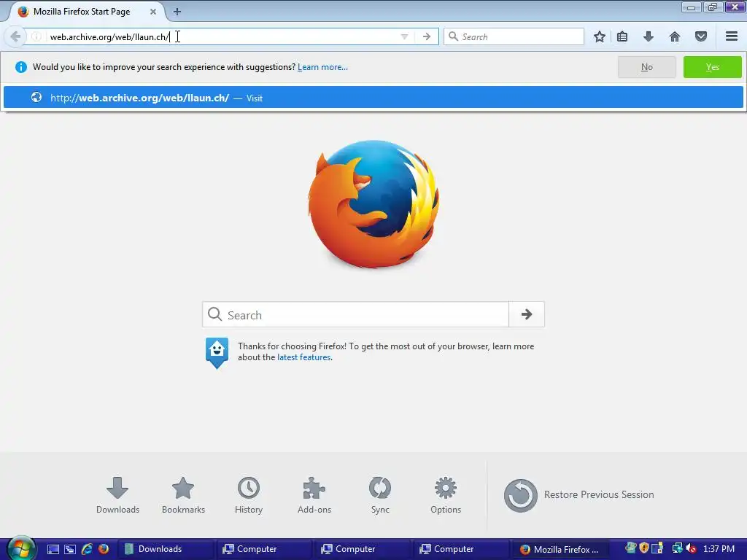Click Show Desktop quick launch icon

[x=53, y=549]
